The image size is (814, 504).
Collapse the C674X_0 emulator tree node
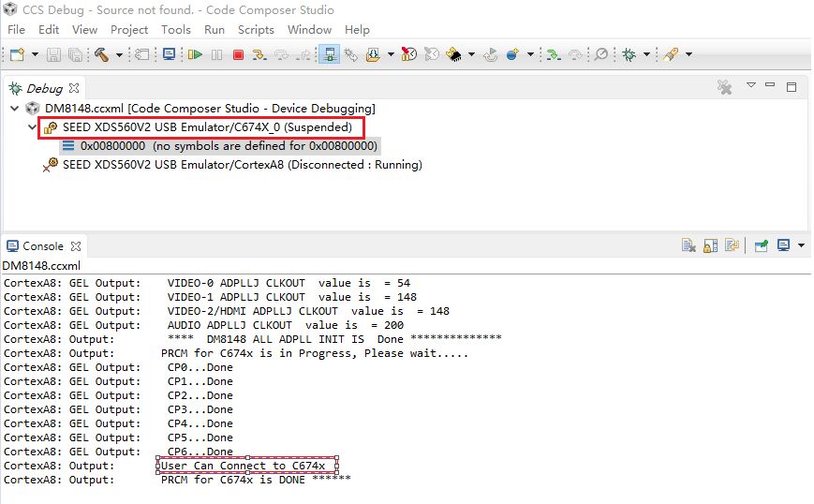32,127
